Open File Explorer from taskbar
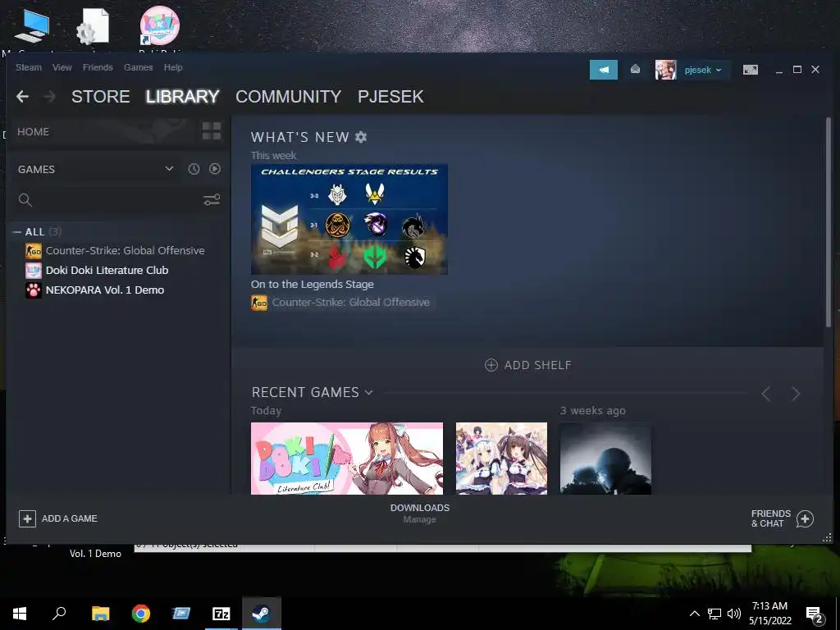 (100, 614)
